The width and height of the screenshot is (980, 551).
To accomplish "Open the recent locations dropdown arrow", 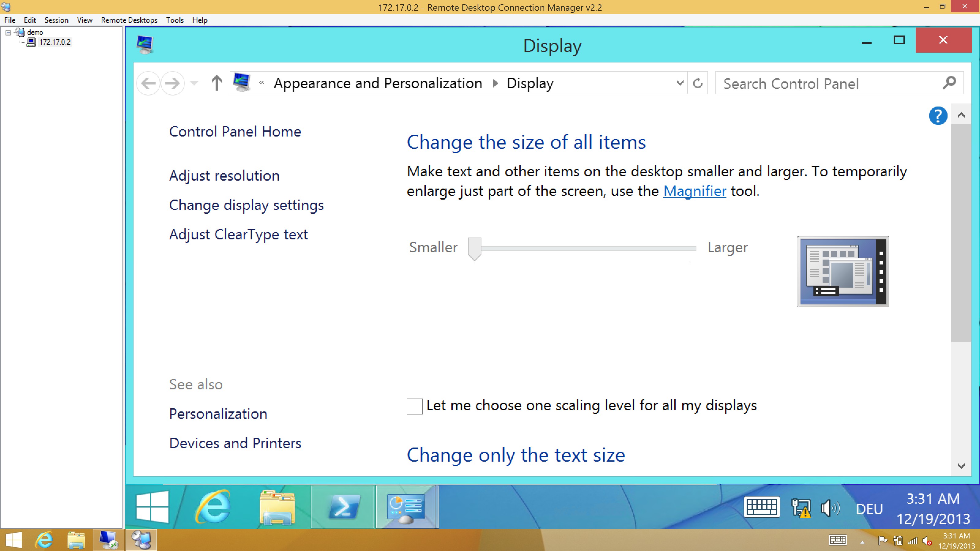I will tap(194, 83).
